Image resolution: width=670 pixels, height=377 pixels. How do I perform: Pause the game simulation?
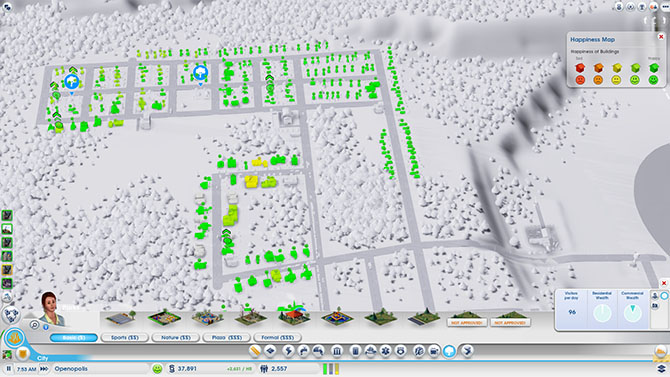(x=9, y=368)
